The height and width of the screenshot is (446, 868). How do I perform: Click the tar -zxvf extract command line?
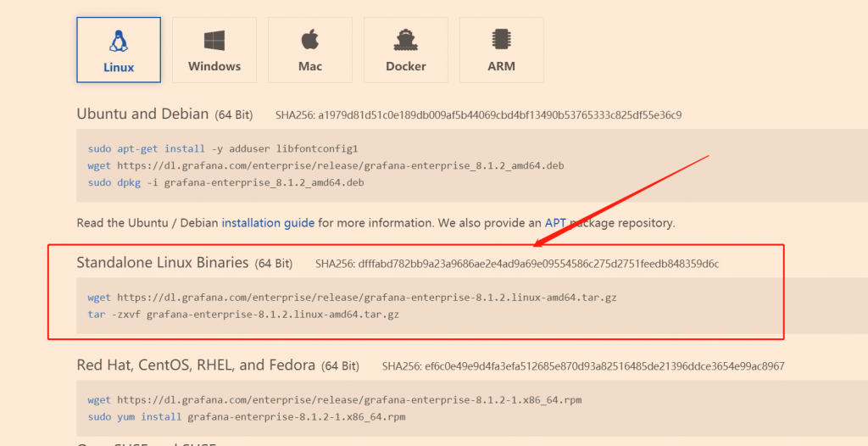tap(243, 315)
